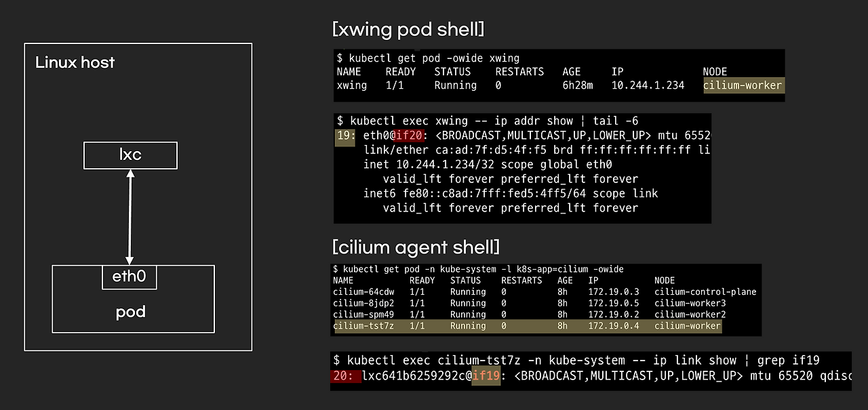
Task: Click the 'pod' label in the diagram
Action: pyautogui.click(x=131, y=312)
